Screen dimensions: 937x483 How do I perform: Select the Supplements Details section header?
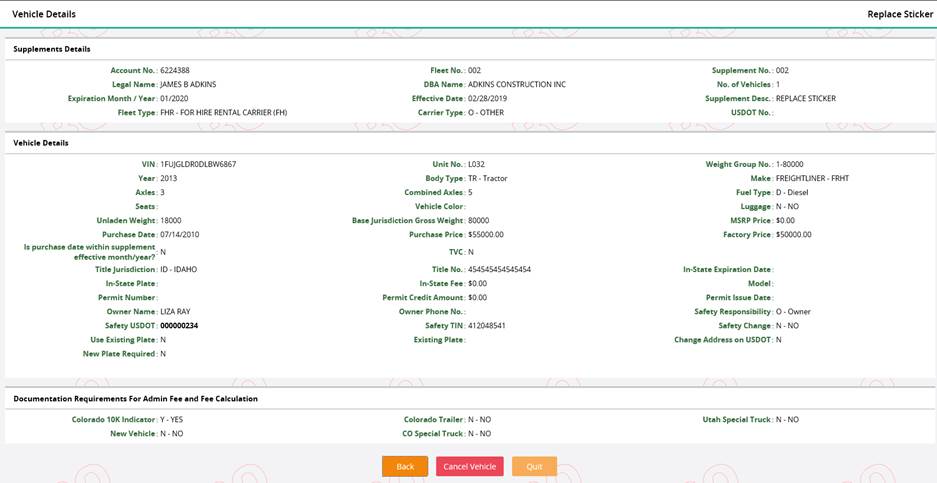pos(52,49)
